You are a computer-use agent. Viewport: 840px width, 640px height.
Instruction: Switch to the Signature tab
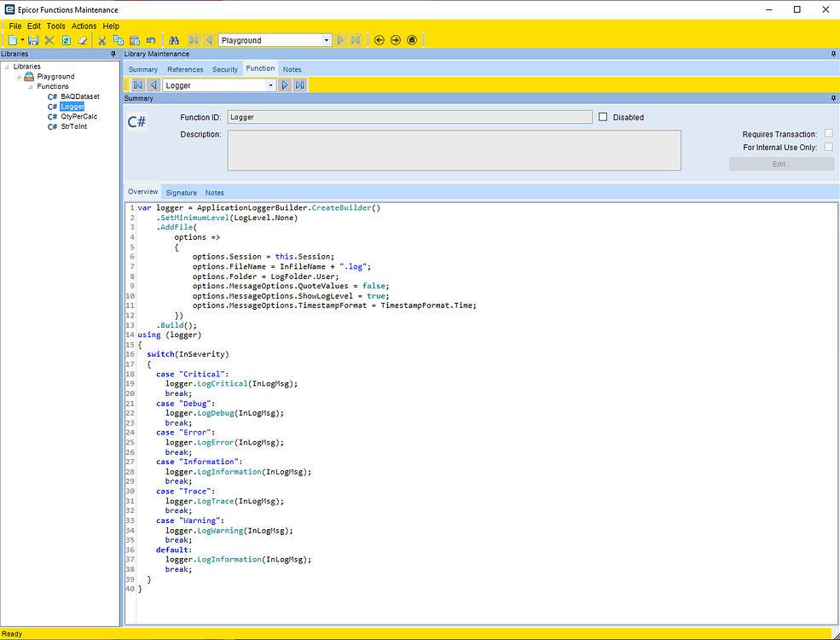pos(181,192)
